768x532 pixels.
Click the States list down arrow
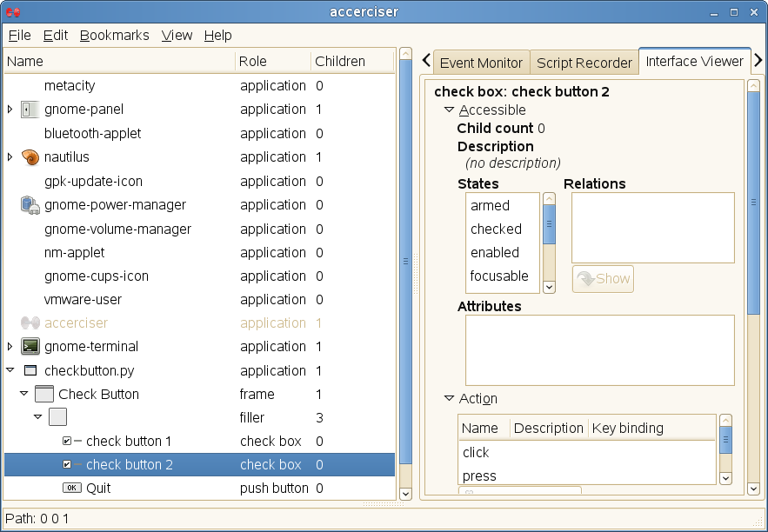pos(549,287)
